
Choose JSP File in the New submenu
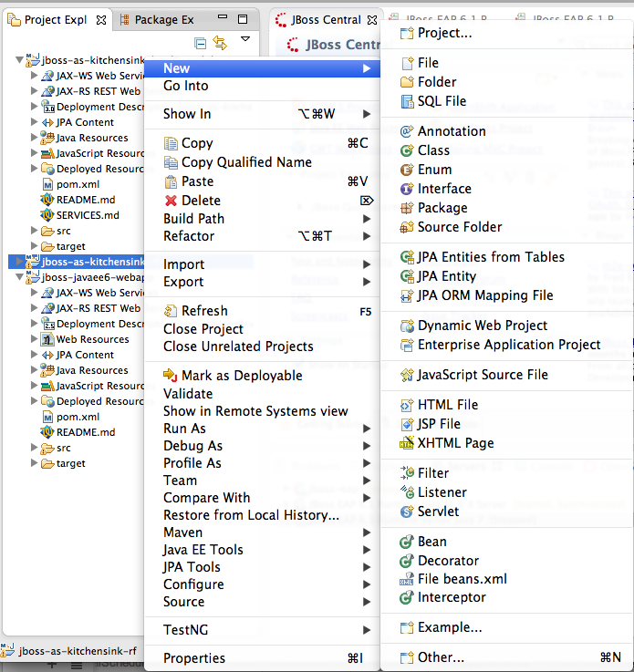tap(507, 424)
